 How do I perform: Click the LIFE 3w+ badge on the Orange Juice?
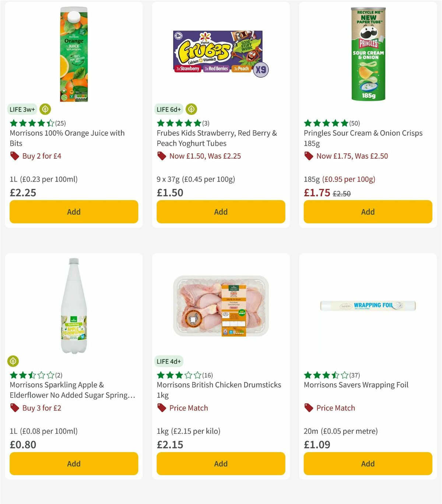click(22, 109)
